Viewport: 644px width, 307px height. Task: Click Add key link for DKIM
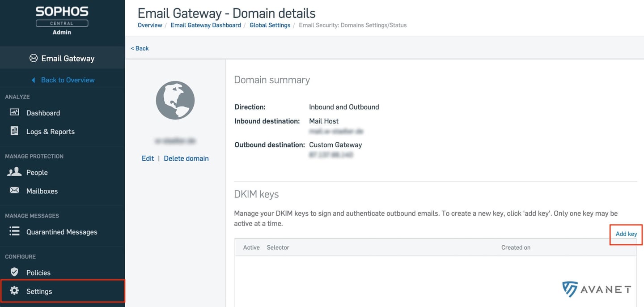pos(626,234)
